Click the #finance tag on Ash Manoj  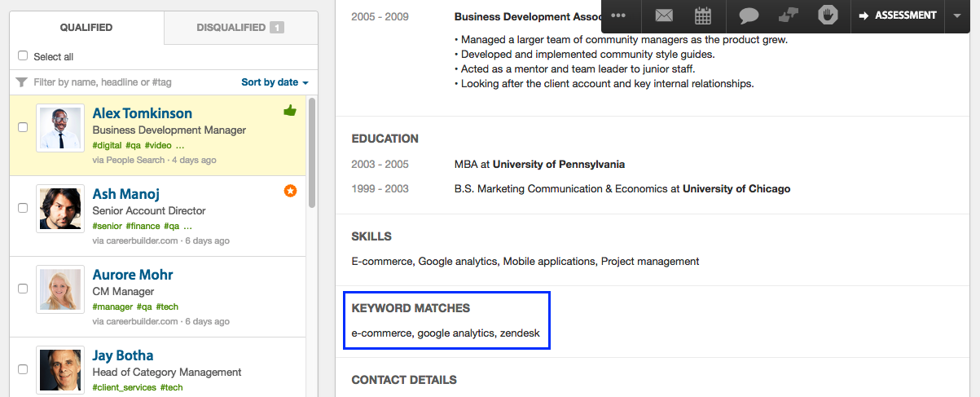coord(143,227)
